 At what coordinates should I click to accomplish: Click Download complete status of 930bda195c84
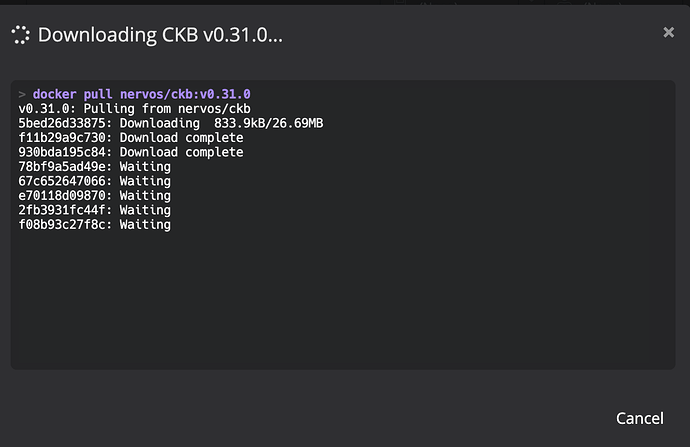pyautogui.click(x=181, y=152)
